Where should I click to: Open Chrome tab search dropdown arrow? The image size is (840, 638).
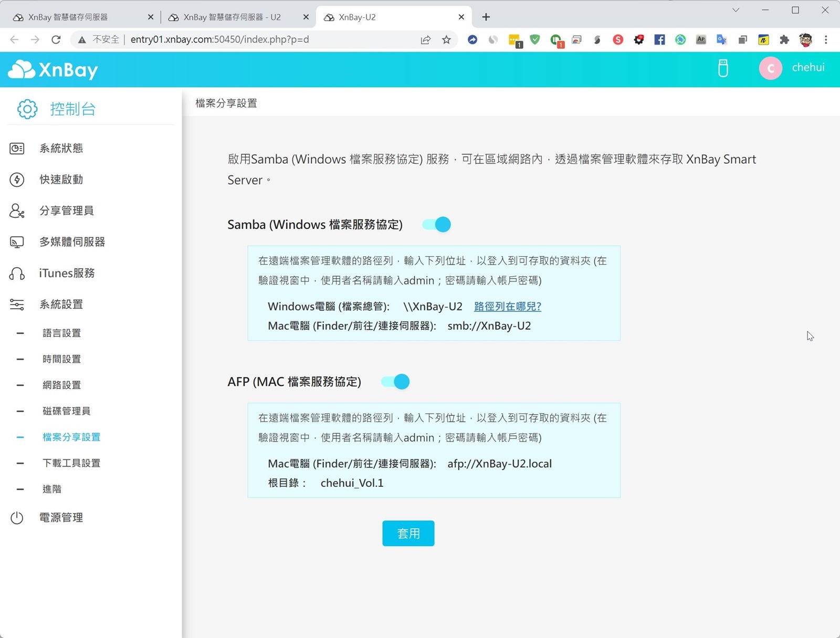pyautogui.click(x=736, y=10)
